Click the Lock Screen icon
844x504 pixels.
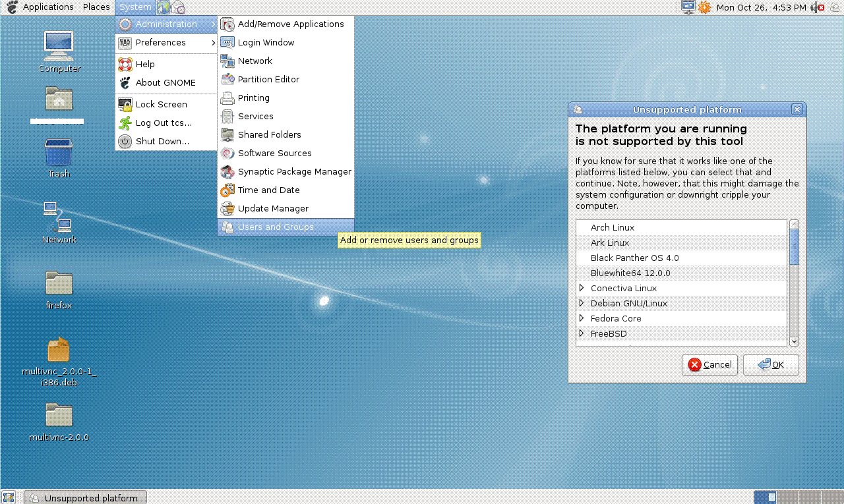click(125, 104)
